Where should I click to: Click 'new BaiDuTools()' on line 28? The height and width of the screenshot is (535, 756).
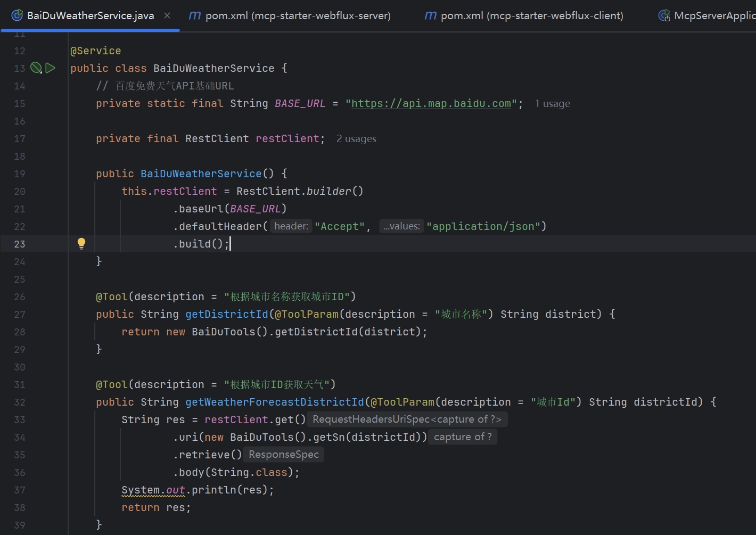click(x=217, y=332)
